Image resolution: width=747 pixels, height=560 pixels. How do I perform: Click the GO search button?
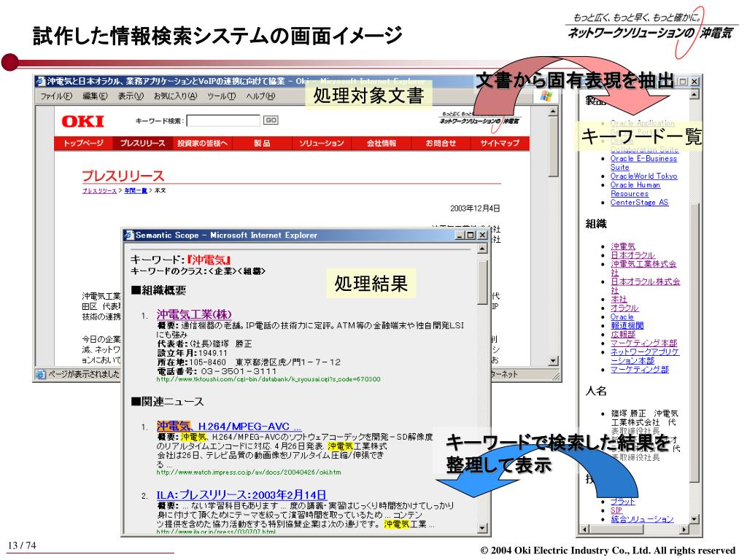click(x=271, y=120)
